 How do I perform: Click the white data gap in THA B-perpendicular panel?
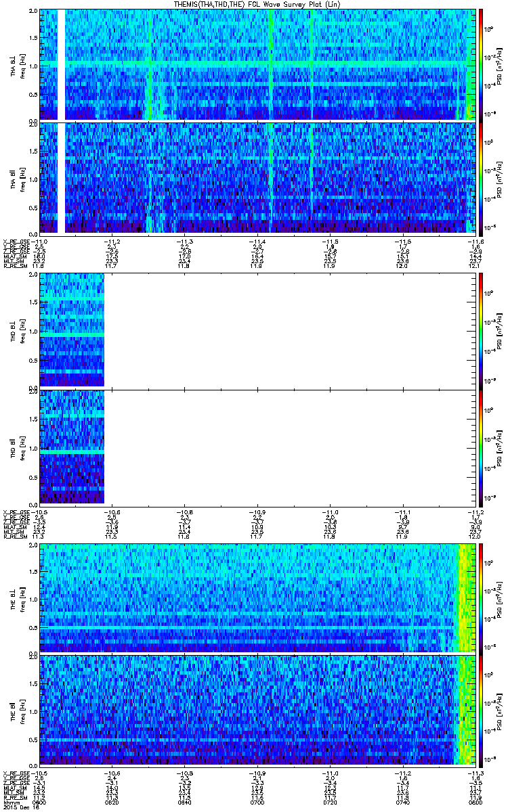tap(62, 64)
